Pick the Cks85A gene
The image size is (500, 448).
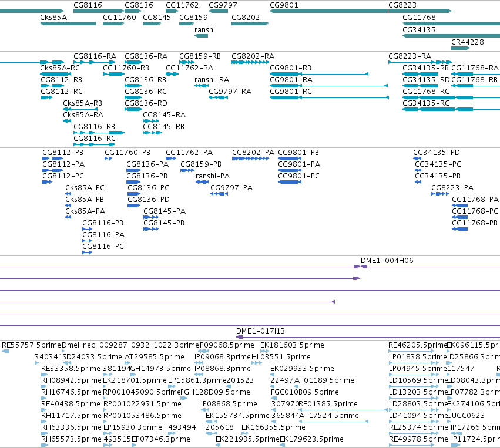[68, 23]
